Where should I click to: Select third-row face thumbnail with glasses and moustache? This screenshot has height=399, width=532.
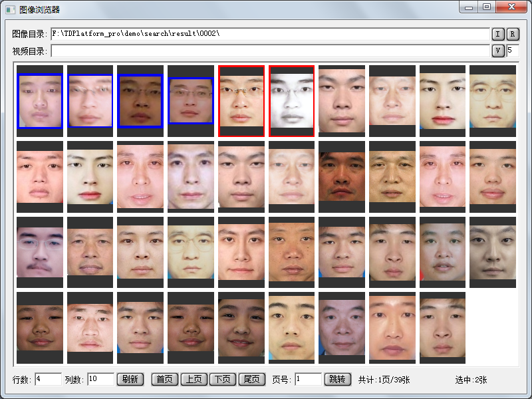[40, 253]
